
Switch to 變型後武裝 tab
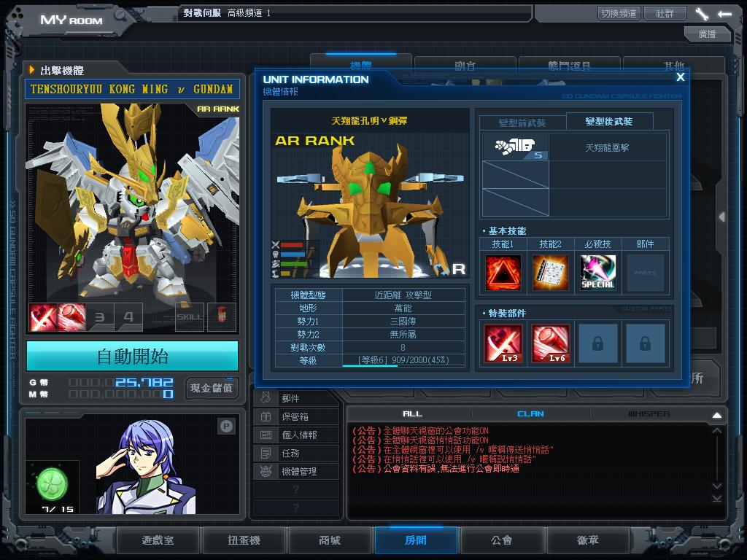point(609,122)
